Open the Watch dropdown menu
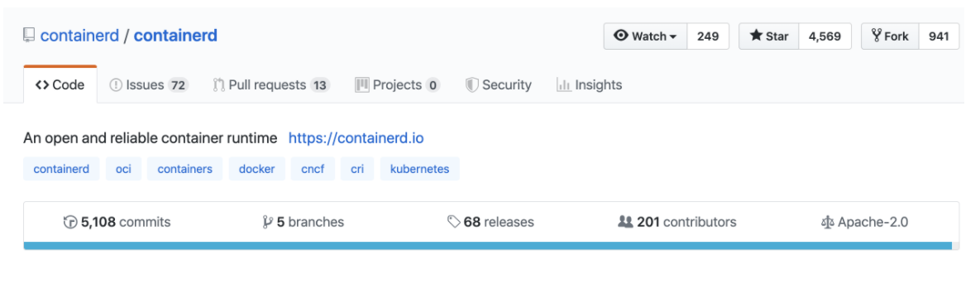The width and height of the screenshot is (980, 308). pyautogui.click(x=645, y=36)
